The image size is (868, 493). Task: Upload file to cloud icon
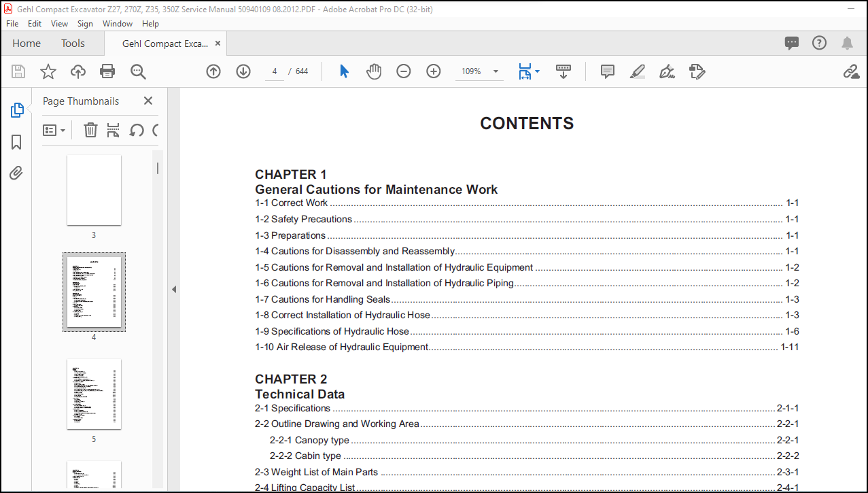click(78, 71)
